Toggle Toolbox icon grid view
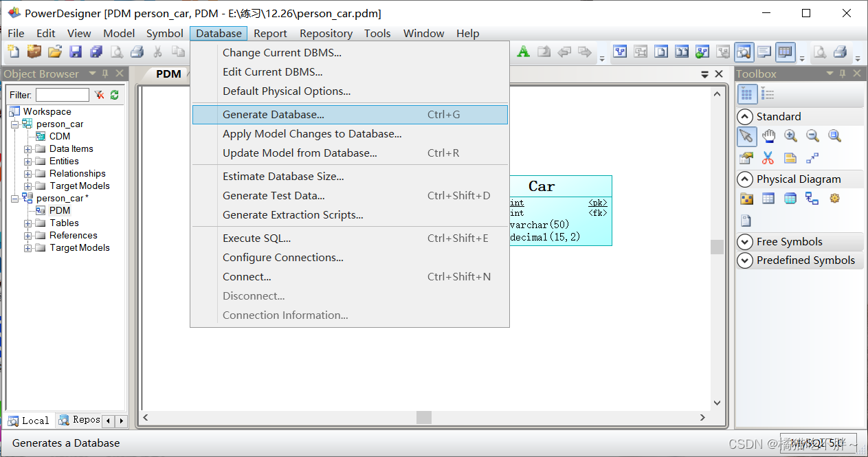 point(747,94)
